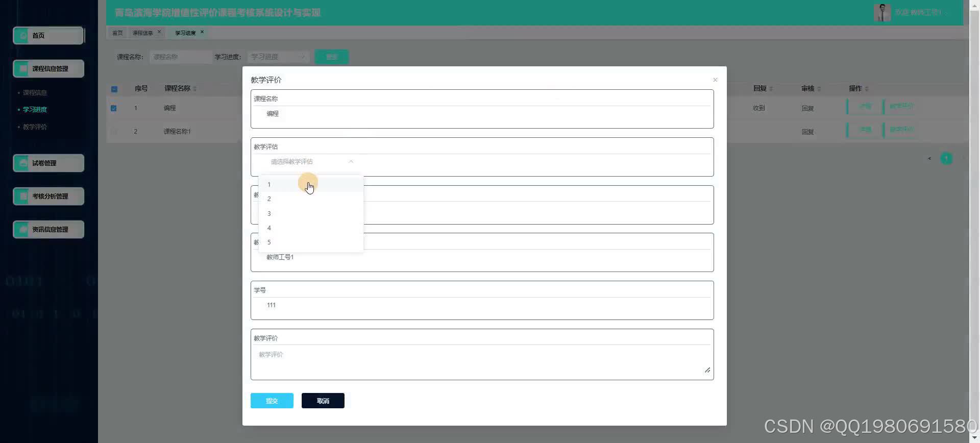Pick option 5 from the dropdown list

coord(311,242)
